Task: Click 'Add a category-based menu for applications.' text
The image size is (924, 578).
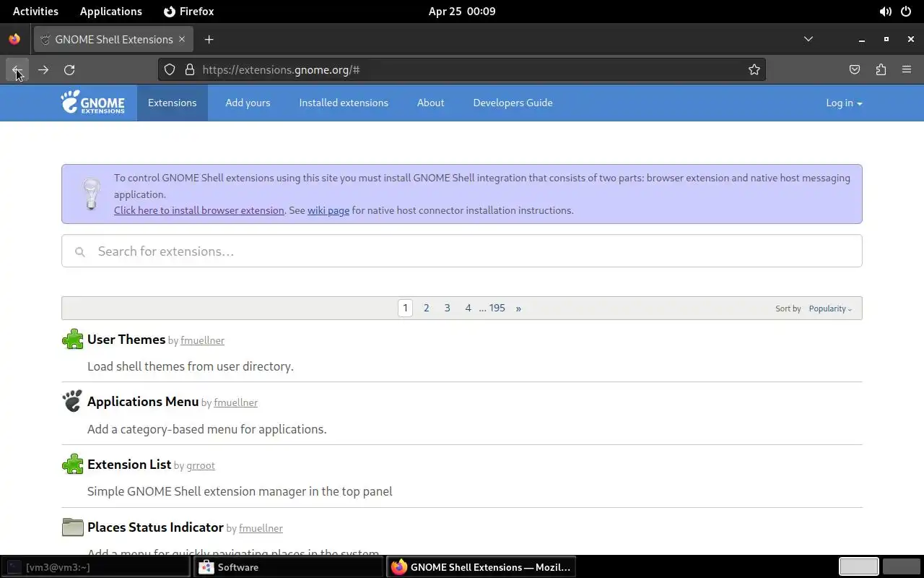Action: [x=207, y=429]
